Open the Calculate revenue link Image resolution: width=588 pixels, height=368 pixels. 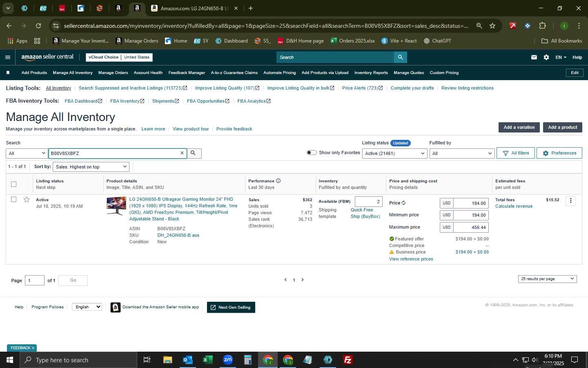pyautogui.click(x=514, y=206)
